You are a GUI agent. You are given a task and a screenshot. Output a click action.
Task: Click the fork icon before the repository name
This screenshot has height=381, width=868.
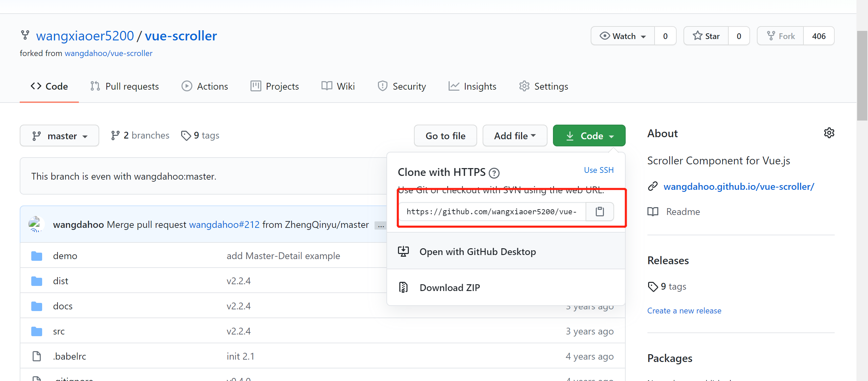click(x=25, y=35)
